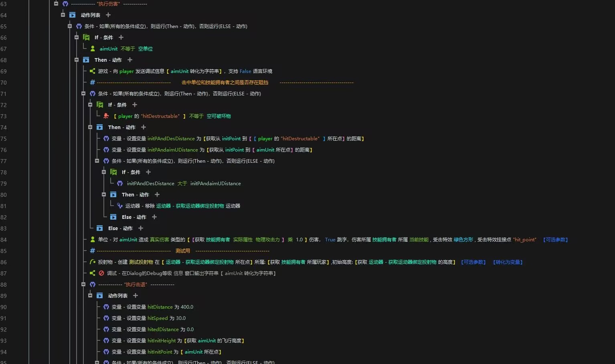Click the 400.0 value of hitDistance

click(187, 307)
